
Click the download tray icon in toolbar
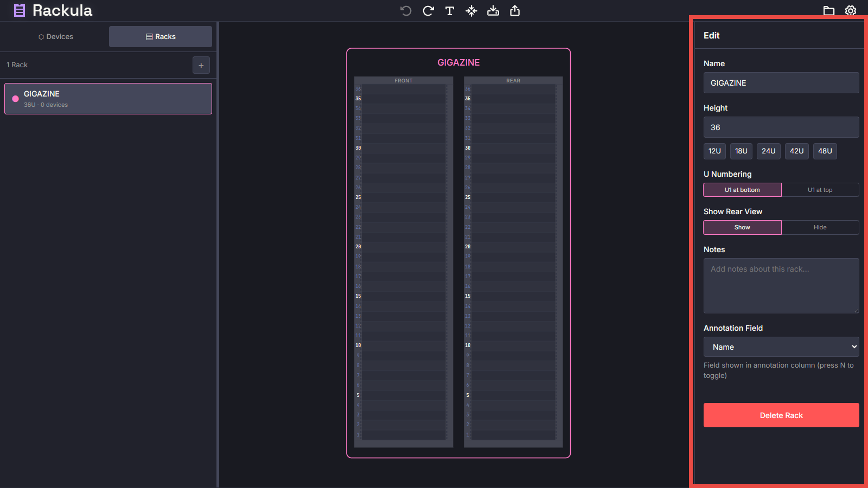point(493,11)
